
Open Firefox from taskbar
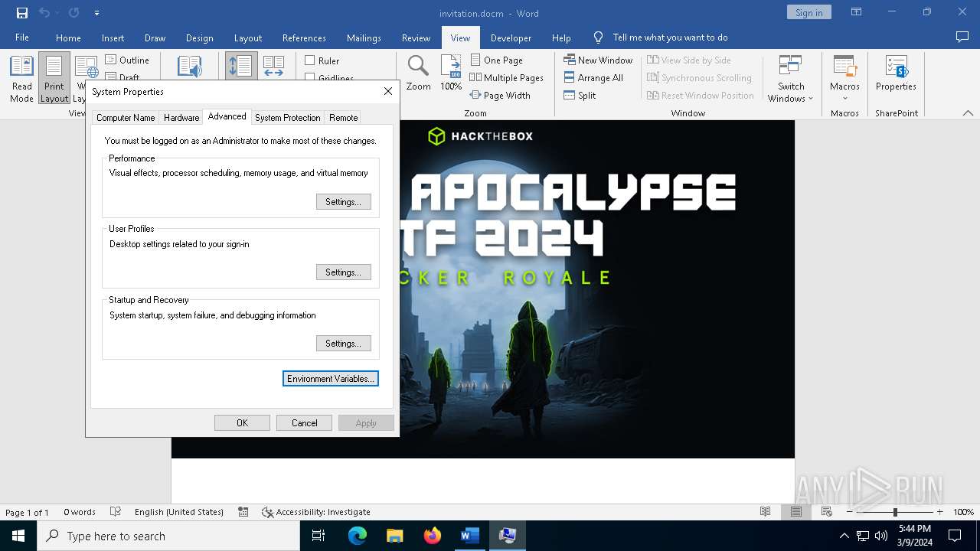(x=433, y=536)
